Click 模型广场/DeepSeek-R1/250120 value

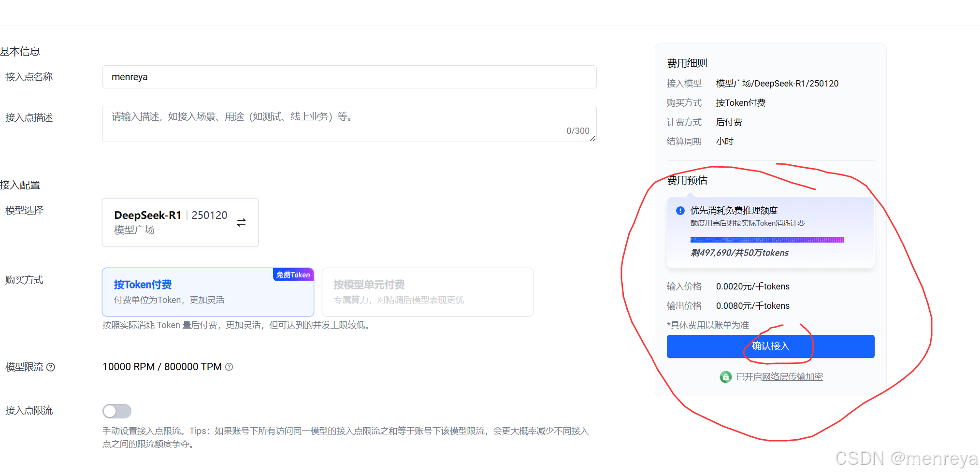coord(777,84)
